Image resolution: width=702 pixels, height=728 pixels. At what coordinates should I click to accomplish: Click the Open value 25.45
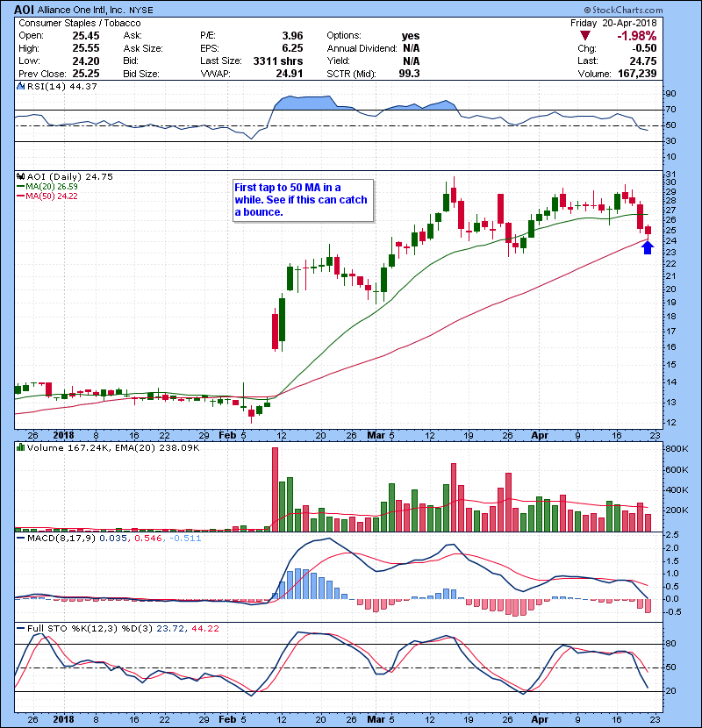(x=86, y=36)
